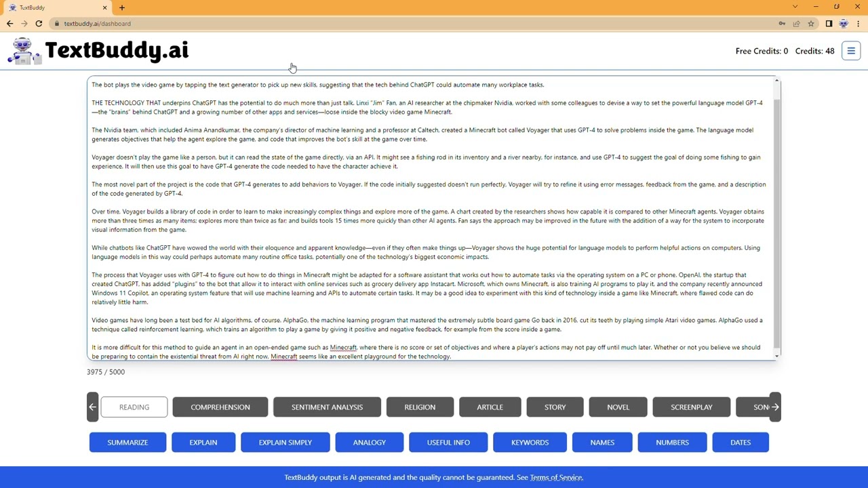Reload the current page
868x488 pixels.
click(x=39, y=24)
